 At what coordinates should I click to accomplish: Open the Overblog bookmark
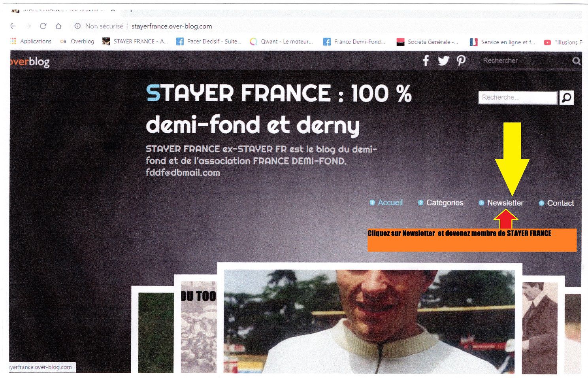pyautogui.click(x=77, y=41)
